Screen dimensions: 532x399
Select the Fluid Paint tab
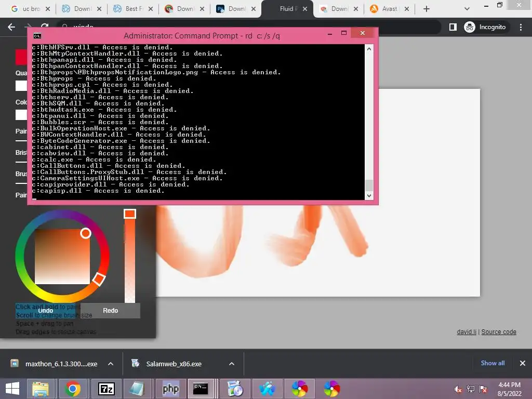[288, 9]
